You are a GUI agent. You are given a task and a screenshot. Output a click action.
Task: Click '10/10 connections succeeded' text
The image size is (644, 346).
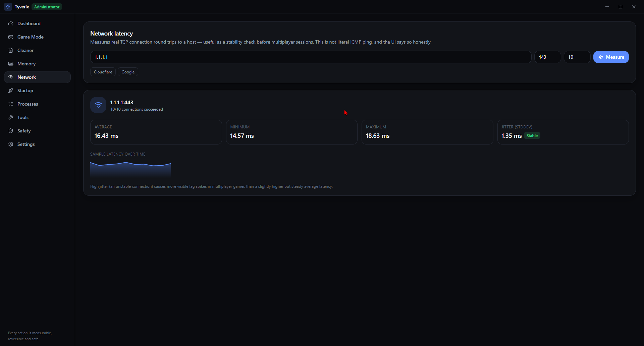pyautogui.click(x=137, y=109)
